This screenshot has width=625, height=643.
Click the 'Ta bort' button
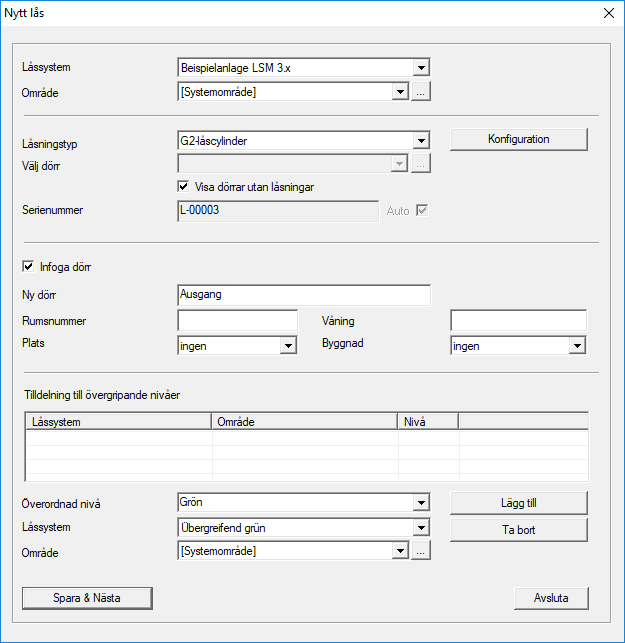[518, 530]
